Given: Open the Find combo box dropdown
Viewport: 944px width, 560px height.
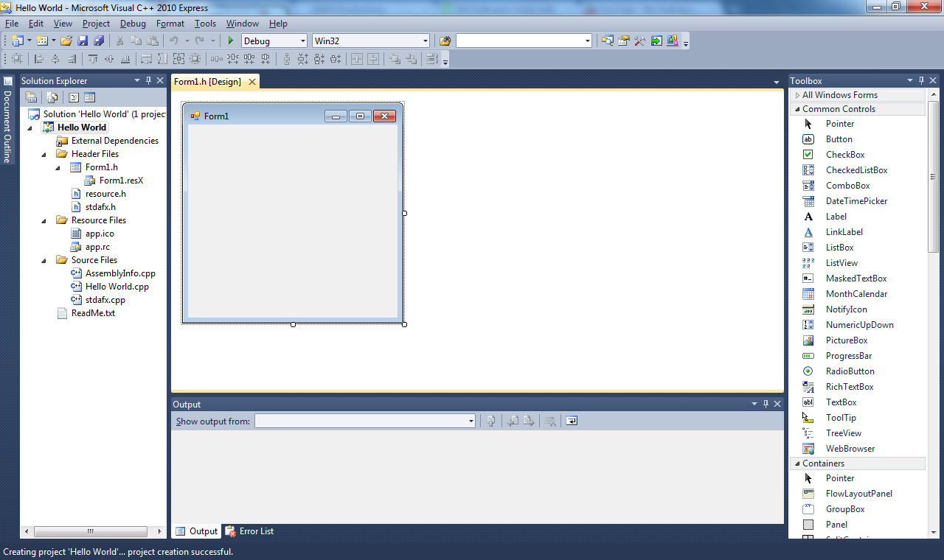Looking at the screenshot, I should click(587, 41).
